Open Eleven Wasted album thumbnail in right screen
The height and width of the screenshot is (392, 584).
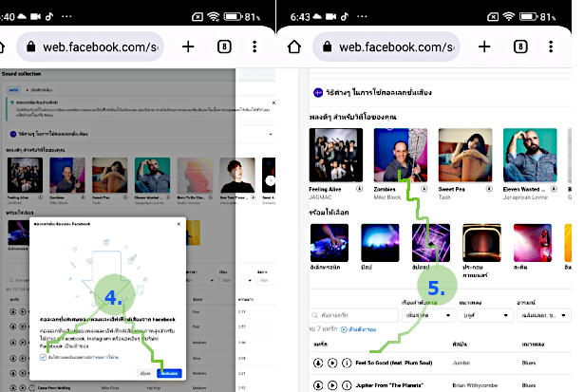pos(530,155)
